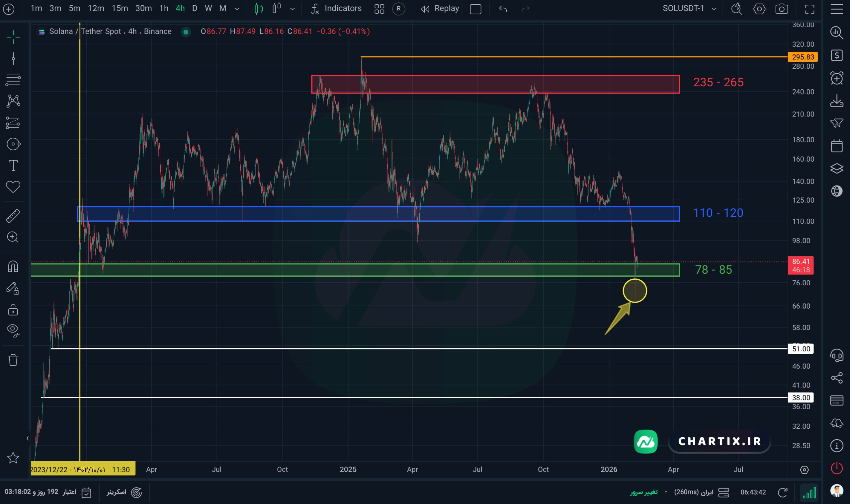850x504 pixels.
Task: Select the Text drawing tool
Action: tap(13, 166)
